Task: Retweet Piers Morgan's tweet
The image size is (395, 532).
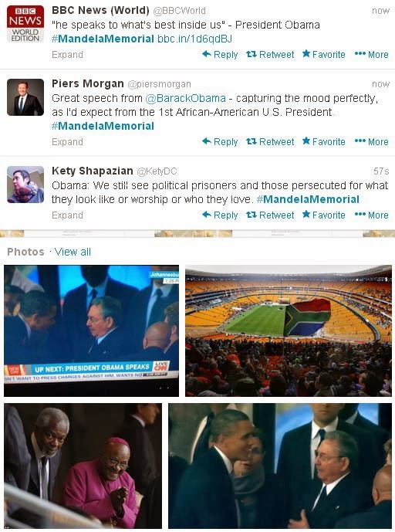Action: click(270, 141)
